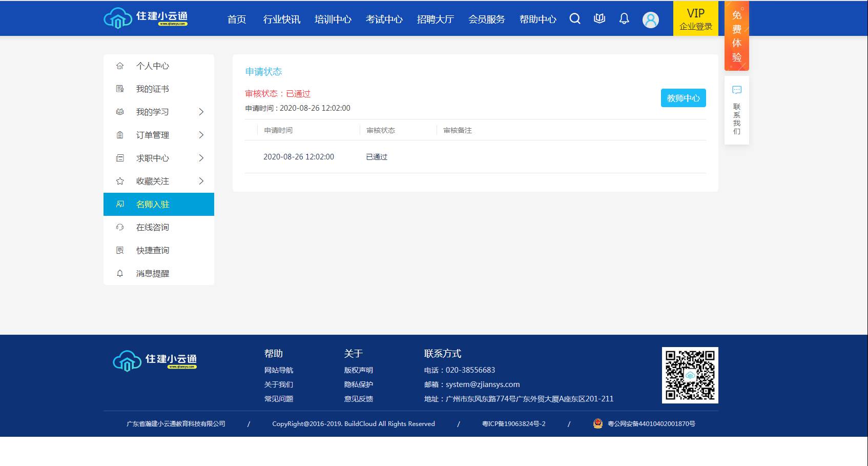
Task: Select the 名师入驻 sidebar icon
Action: [120, 204]
